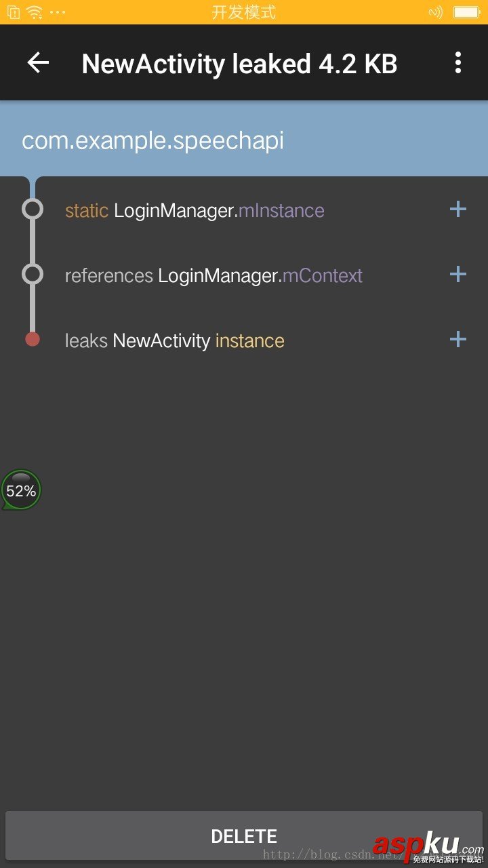Click the red leak node dot
This screenshot has width=488, height=868.
pos(32,339)
